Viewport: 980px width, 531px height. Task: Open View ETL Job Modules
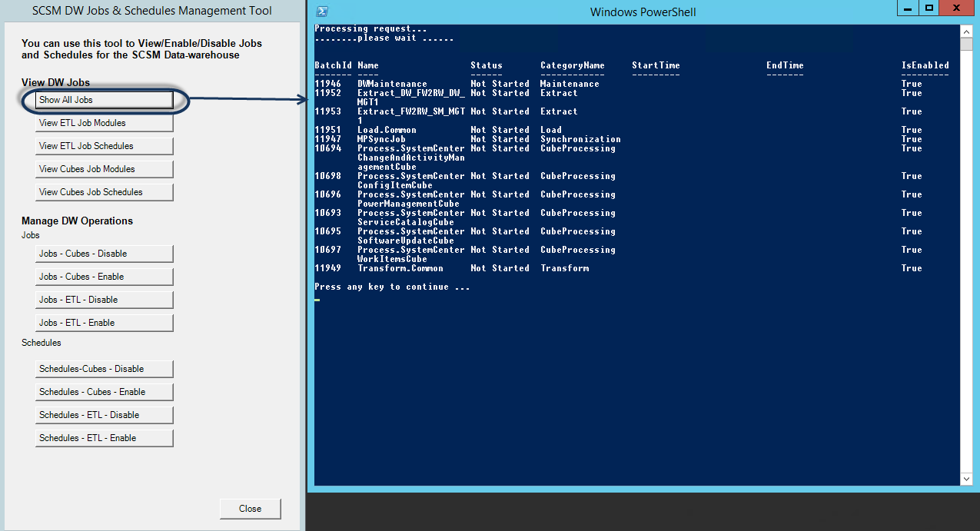click(x=105, y=123)
